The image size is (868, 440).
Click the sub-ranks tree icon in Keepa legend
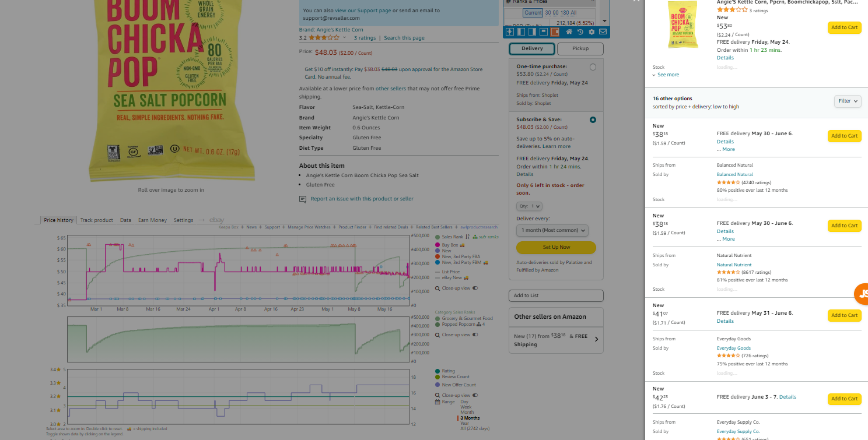click(x=475, y=237)
